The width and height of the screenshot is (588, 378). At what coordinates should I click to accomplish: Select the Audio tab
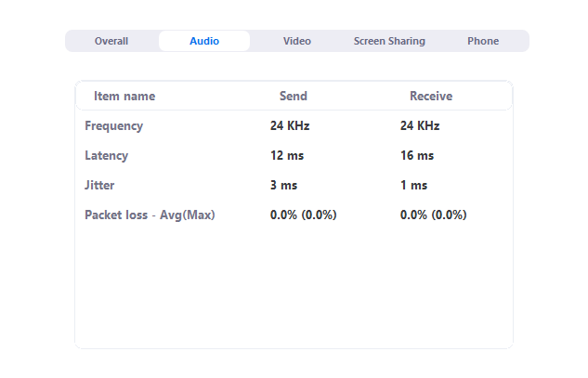pyautogui.click(x=204, y=41)
